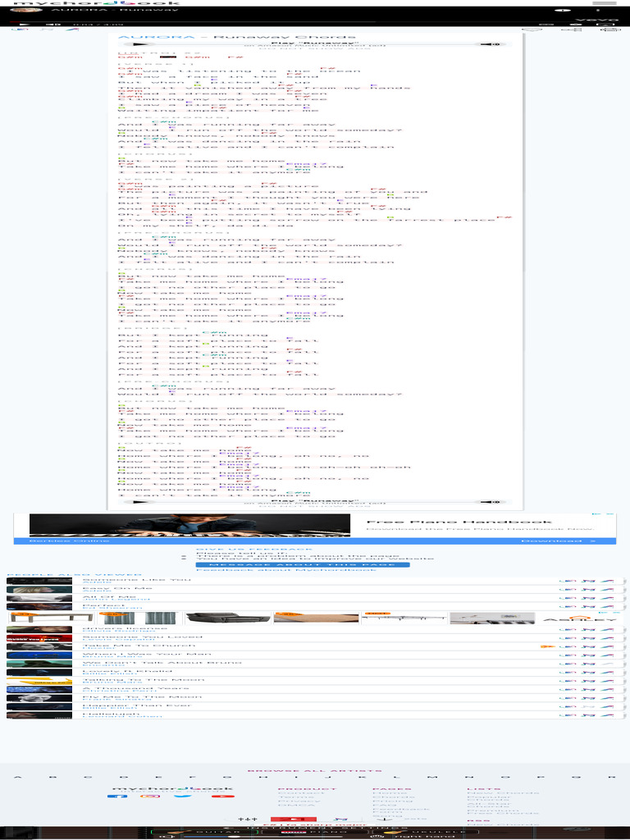The width and height of the screenshot is (630, 840).
Task: Open drivers license by Olivia Rodrigo
Action: pyautogui.click(x=125, y=628)
